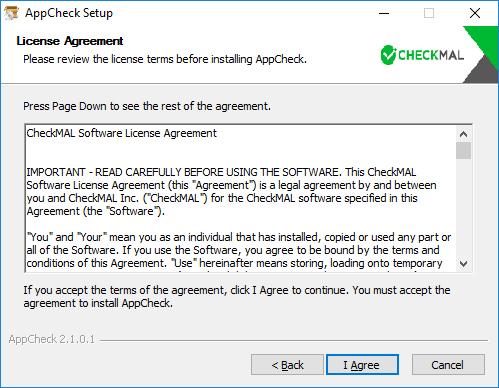This screenshot has height=388, width=499.
Task: Click the empty scrollbar track below thumb
Action: click(x=463, y=207)
